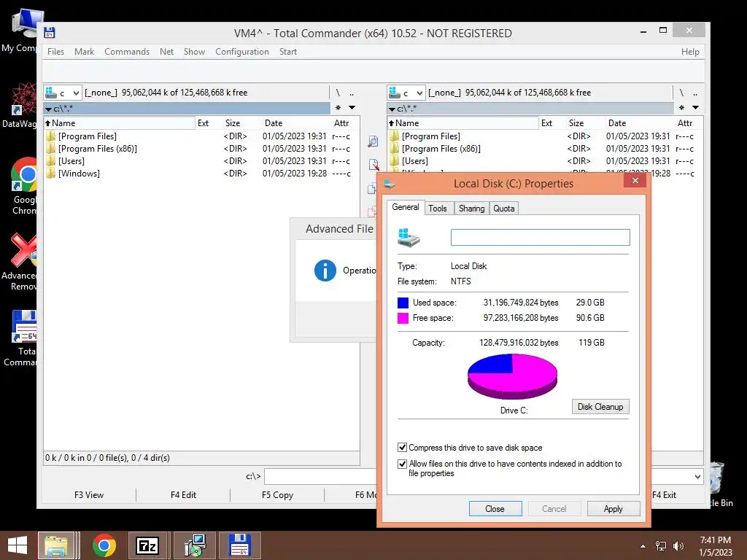The width and height of the screenshot is (747, 560).
Task: Select the Users folder in left panel
Action: pos(71,161)
